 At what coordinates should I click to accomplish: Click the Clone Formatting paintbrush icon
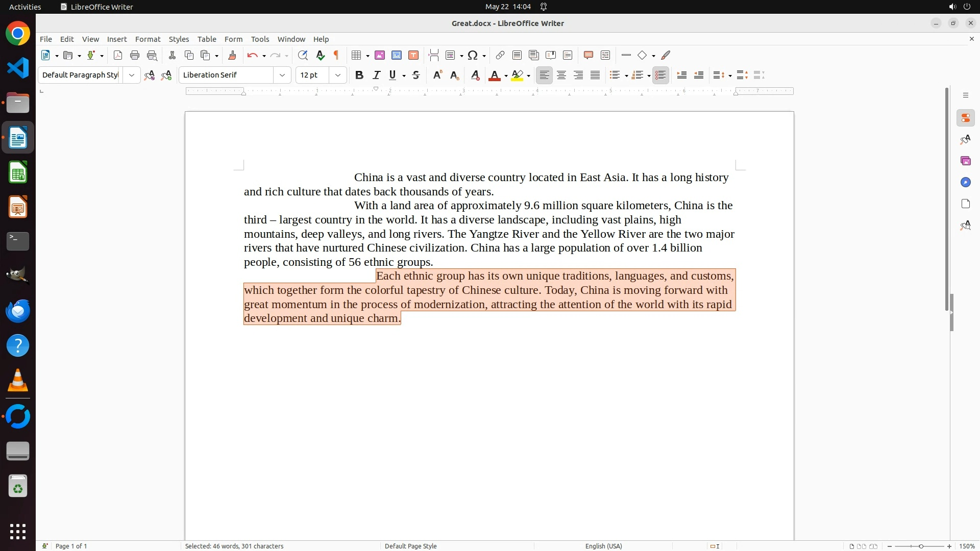(x=232, y=55)
